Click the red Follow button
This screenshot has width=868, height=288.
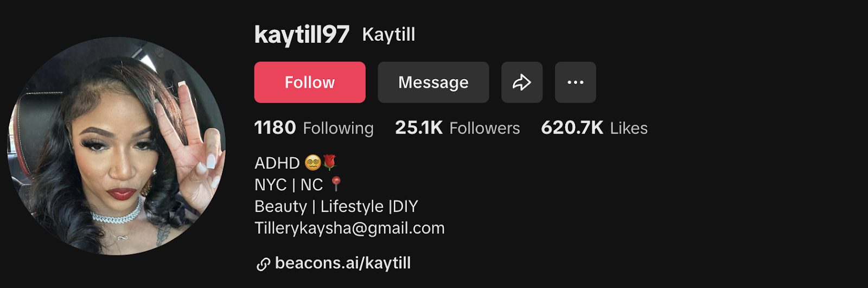tap(310, 82)
